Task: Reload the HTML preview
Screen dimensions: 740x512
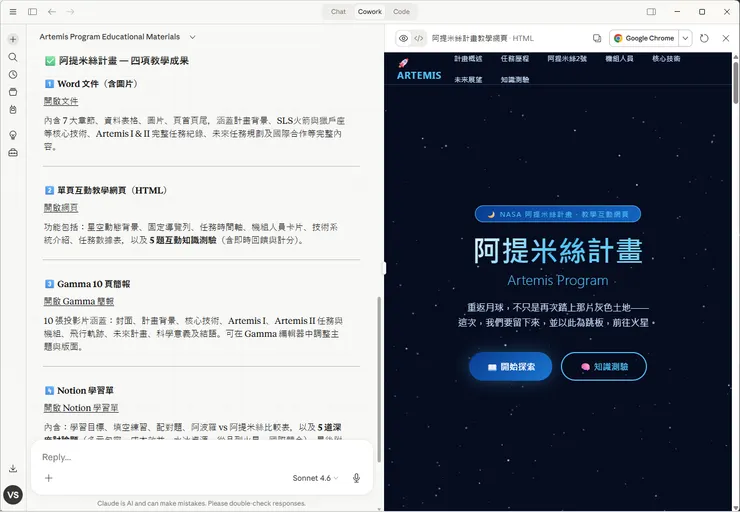Action: pos(704,38)
